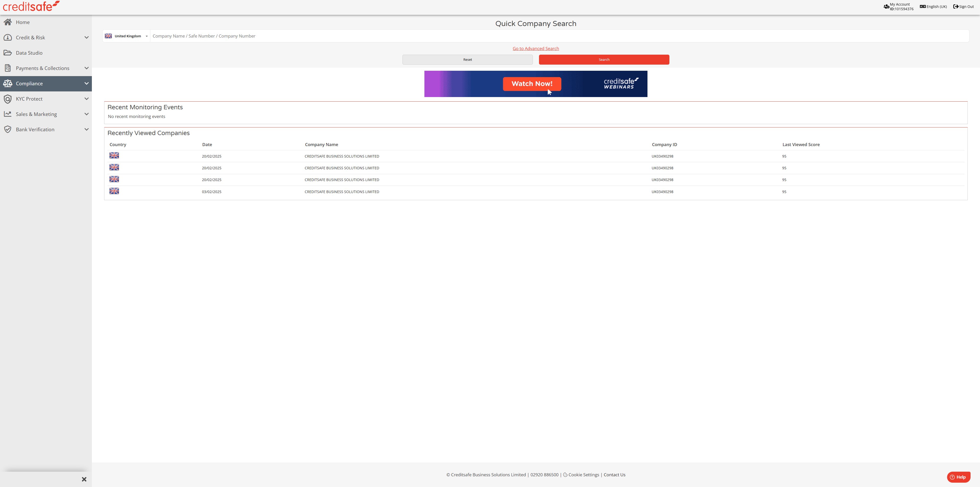Click the Home house icon
The height and width of the screenshot is (487, 980).
click(8, 22)
